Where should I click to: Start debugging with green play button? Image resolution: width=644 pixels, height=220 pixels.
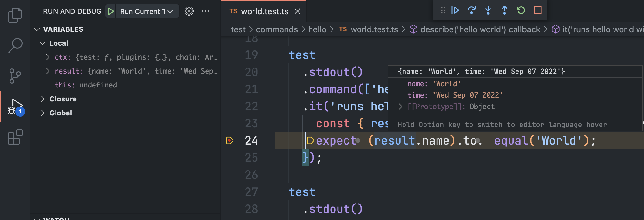tap(111, 11)
